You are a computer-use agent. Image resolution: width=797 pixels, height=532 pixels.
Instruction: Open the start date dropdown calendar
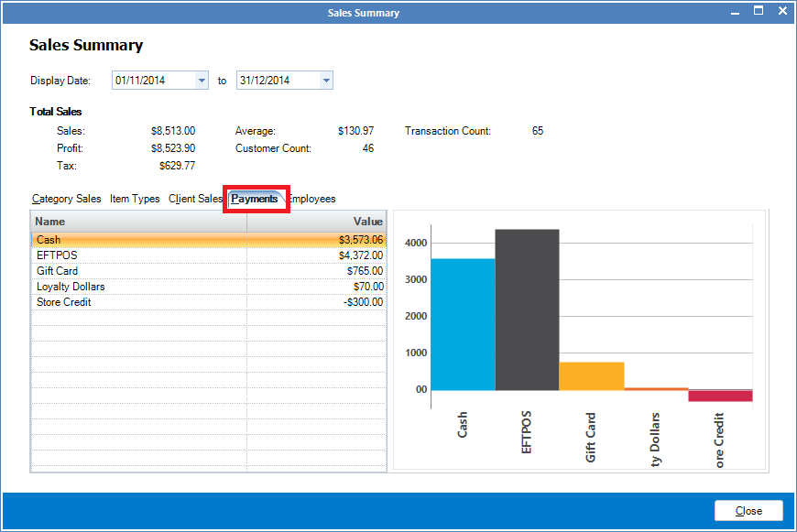tap(202, 81)
